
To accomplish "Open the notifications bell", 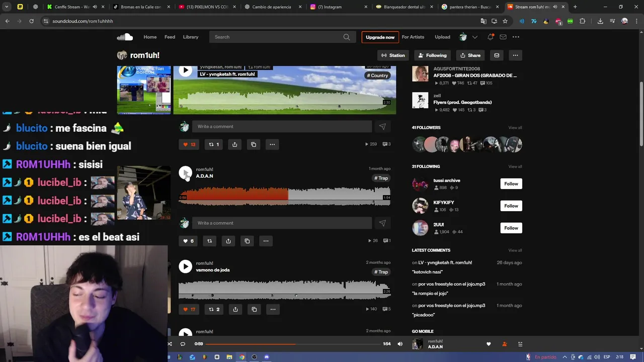I will coord(490,37).
